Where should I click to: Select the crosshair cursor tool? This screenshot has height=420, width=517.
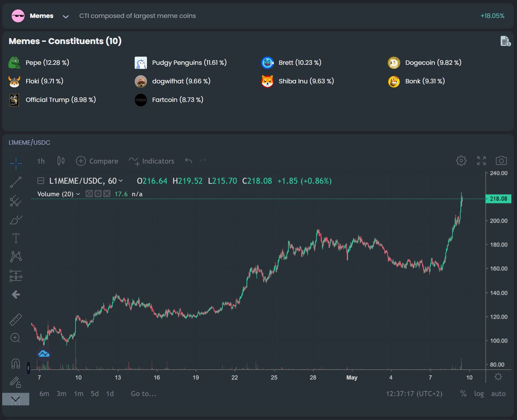(x=16, y=163)
